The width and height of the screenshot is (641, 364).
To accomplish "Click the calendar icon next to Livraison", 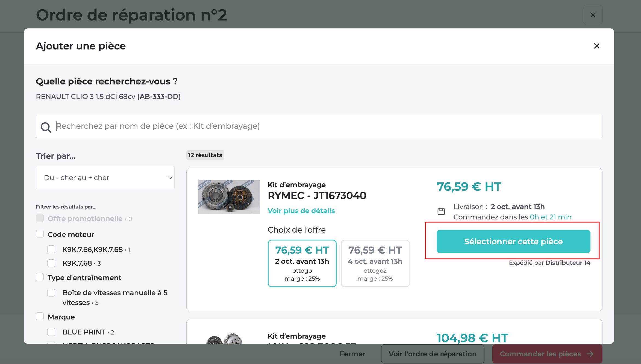I will (441, 211).
